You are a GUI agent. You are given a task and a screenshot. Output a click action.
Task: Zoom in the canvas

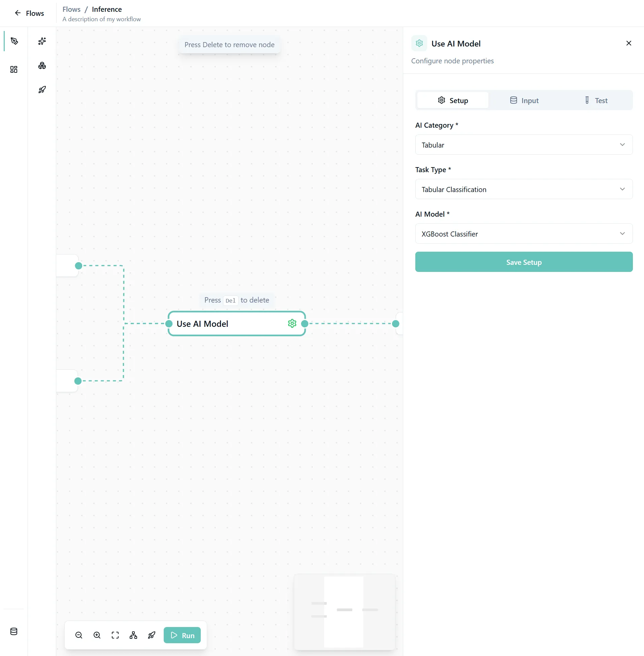point(97,635)
